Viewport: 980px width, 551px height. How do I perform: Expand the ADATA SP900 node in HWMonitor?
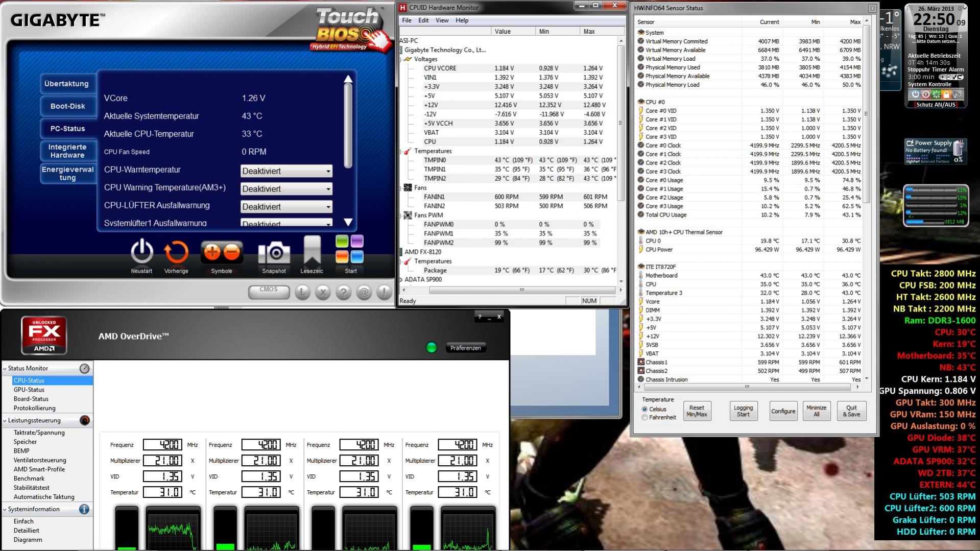click(401, 280)
